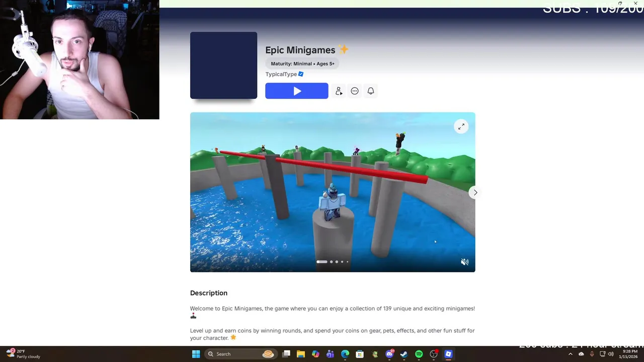This screenshot has width=644, height=362.
Task: Start Epic Minigames with the blue play button
Action: pyautogui.click(x=296, y=91)
